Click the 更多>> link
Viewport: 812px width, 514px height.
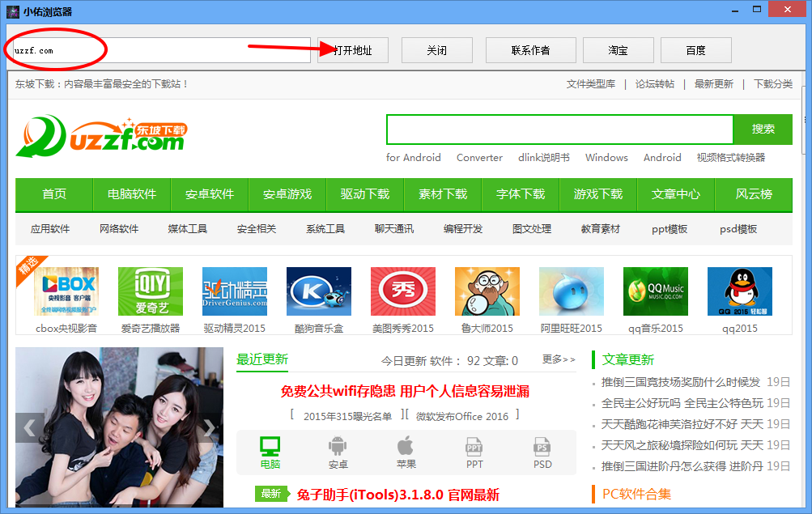[x=559, y=359]
